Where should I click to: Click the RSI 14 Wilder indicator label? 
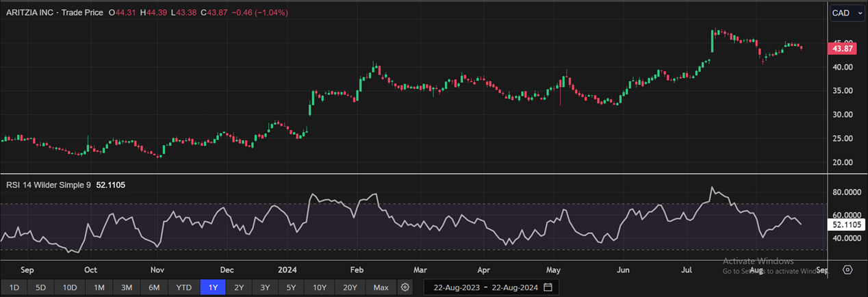[47, 185]
